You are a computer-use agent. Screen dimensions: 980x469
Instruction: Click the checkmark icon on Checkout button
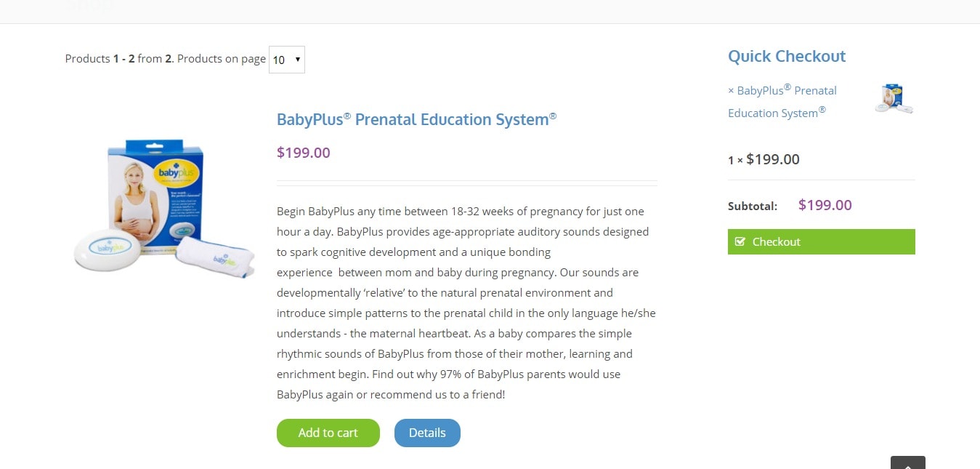click(x=740, y=241)
